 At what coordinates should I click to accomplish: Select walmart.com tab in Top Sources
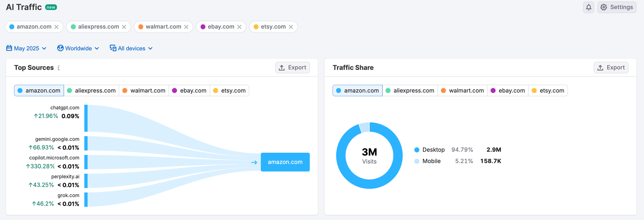pos(144,90)
